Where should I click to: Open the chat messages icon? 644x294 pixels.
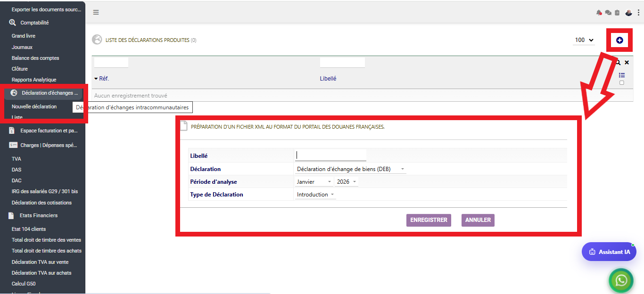[608, 13]
